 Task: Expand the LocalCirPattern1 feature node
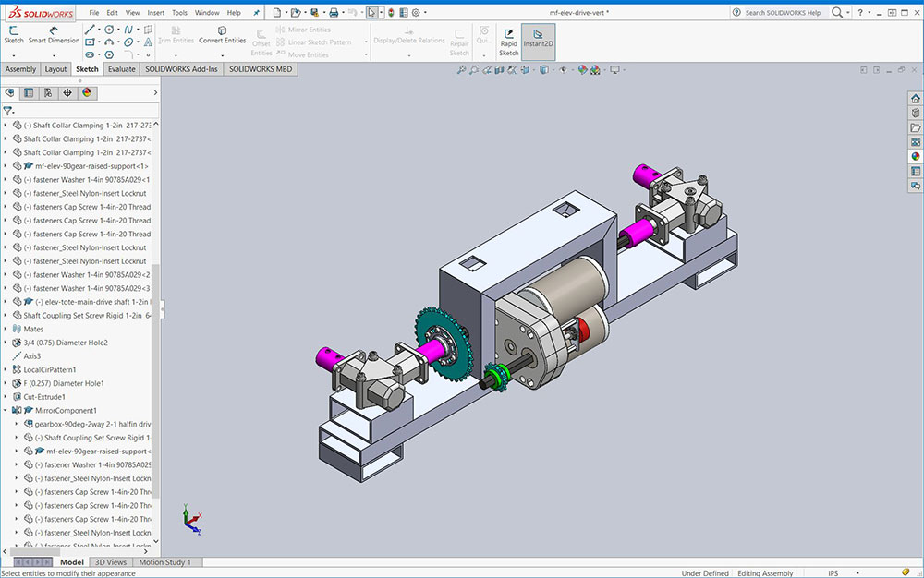(x=6, y=369)
